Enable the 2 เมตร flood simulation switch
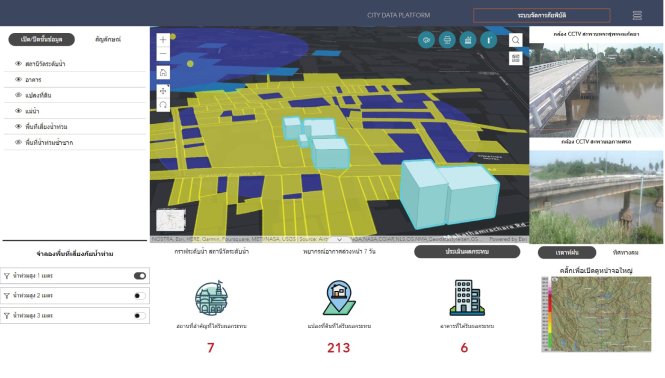 (140, 296)
